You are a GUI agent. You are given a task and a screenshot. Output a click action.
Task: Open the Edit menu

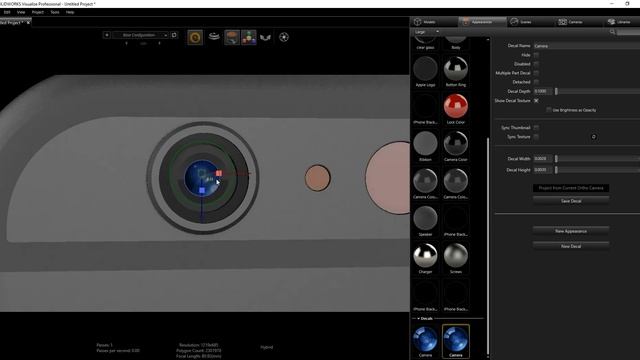click(7, 12)
